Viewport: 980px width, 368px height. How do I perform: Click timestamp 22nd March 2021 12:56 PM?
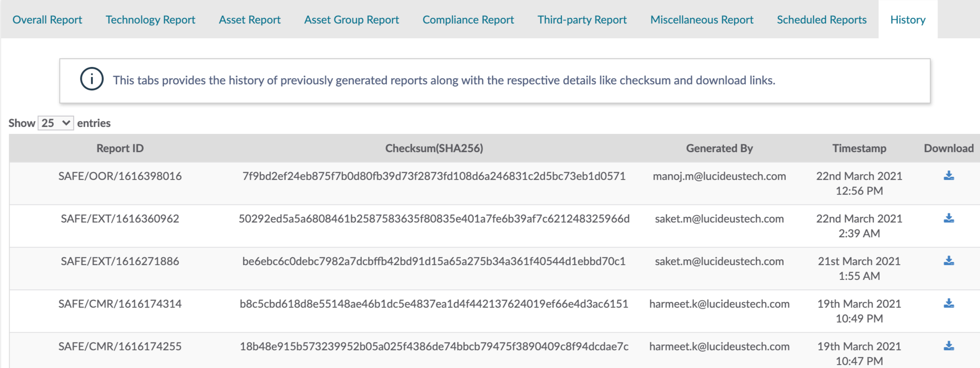pyautogui.click(x=859, y=183)
